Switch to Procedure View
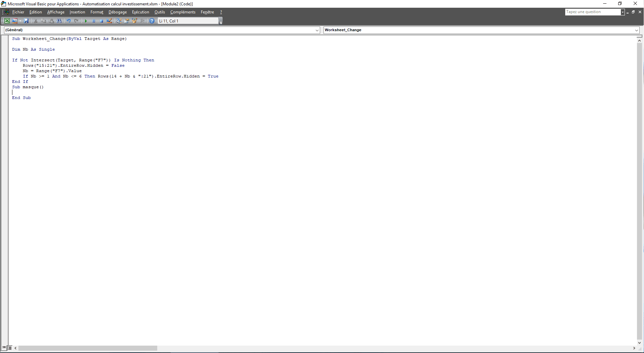Screen dimensions: 644x353 (4, 348)
